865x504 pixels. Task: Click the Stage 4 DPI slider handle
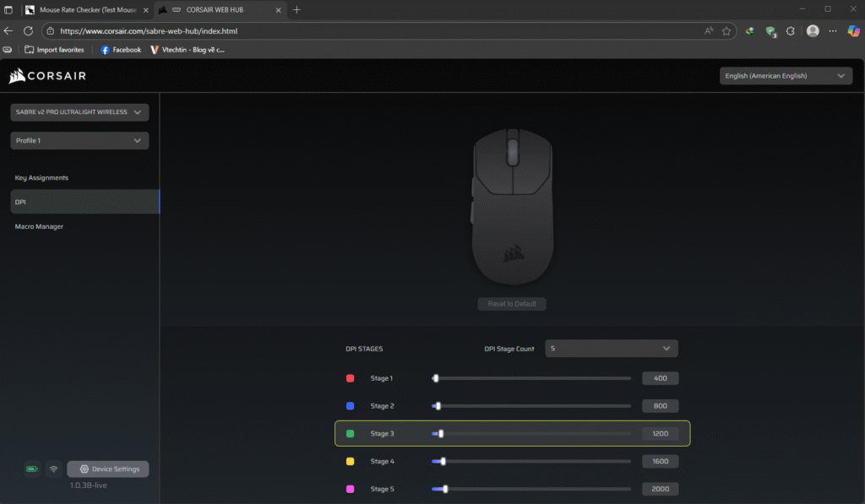pyautogui.click(x=443, y=462)
